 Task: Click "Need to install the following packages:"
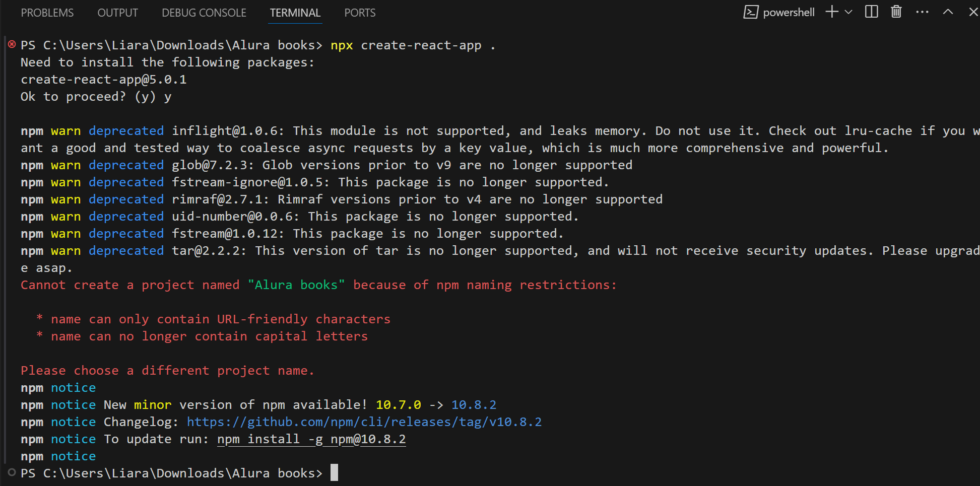tap(168, 62)
